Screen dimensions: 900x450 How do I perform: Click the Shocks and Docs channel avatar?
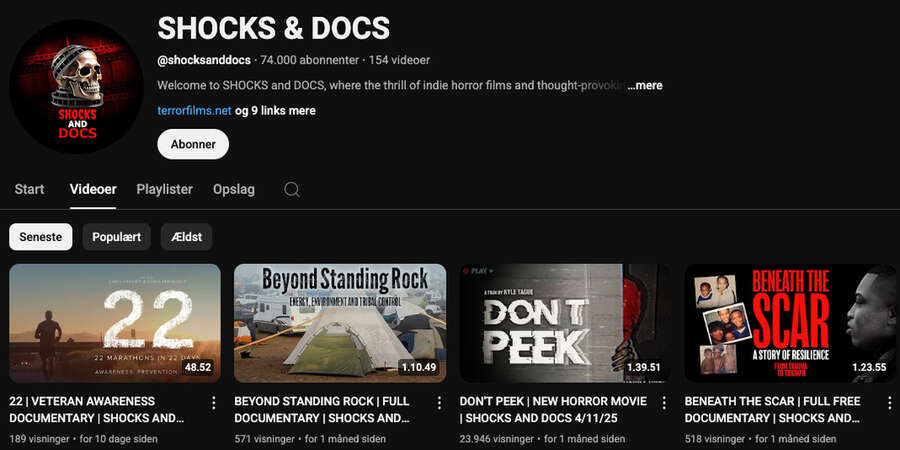76,86
